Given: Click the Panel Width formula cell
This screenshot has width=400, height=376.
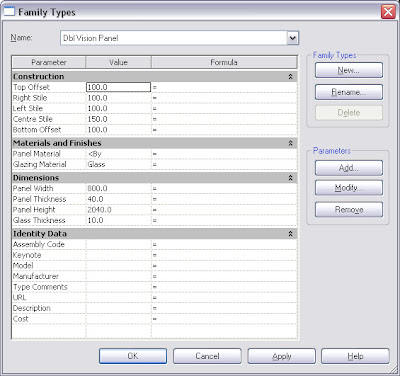Looking at the screenshot, I should [x=224, y=189].
